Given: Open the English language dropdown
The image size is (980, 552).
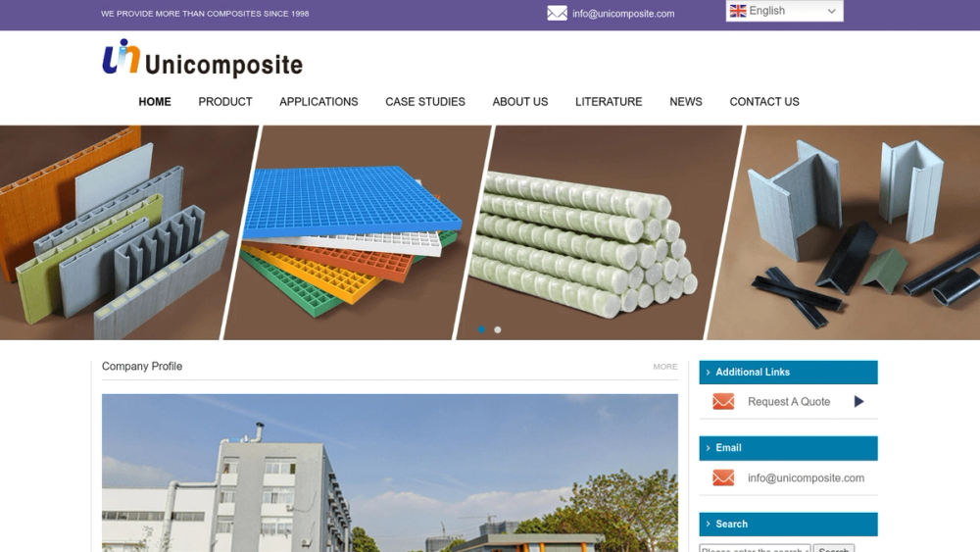Looking at the screenshot, I should click(x=784, y=11).
